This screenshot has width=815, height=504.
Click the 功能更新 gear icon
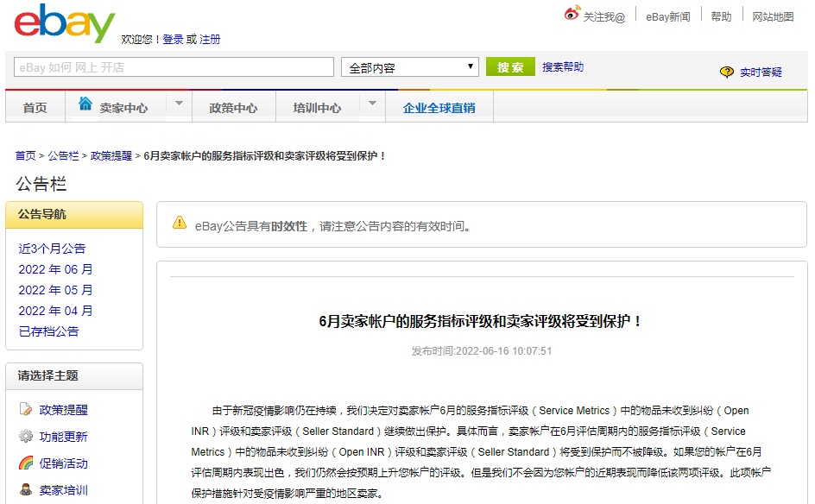[24, 437]
